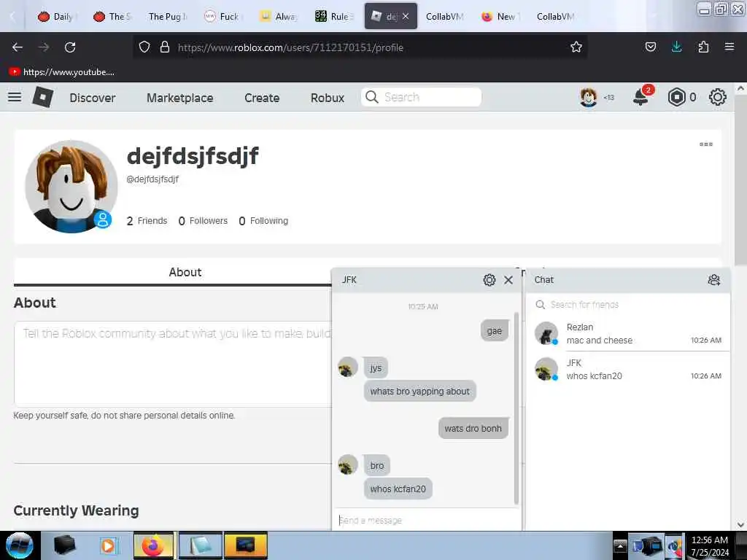Open the Rezlan chat conversation
The width and height of the screenshot is (747, 560).
pyautogui.click(x=628, y=334)
